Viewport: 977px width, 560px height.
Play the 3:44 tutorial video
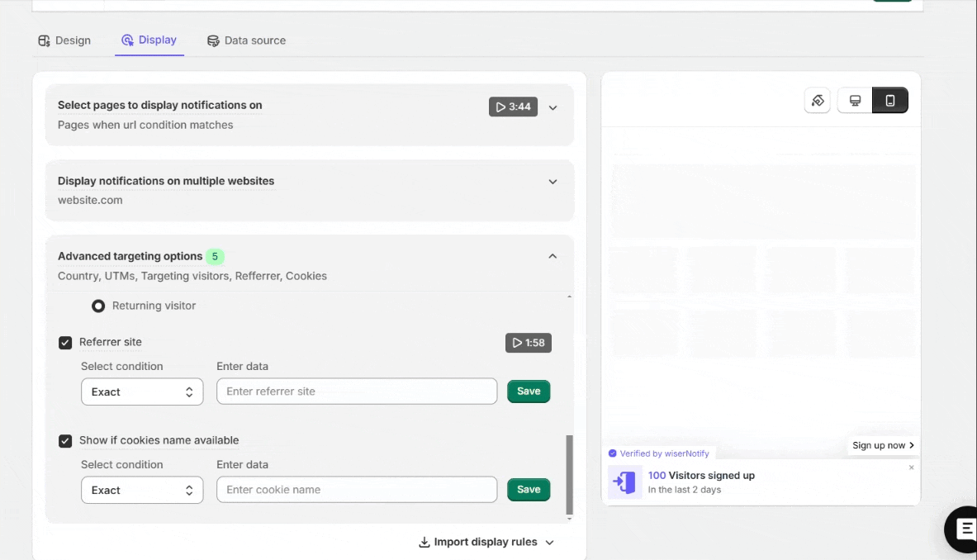(513, 107)
